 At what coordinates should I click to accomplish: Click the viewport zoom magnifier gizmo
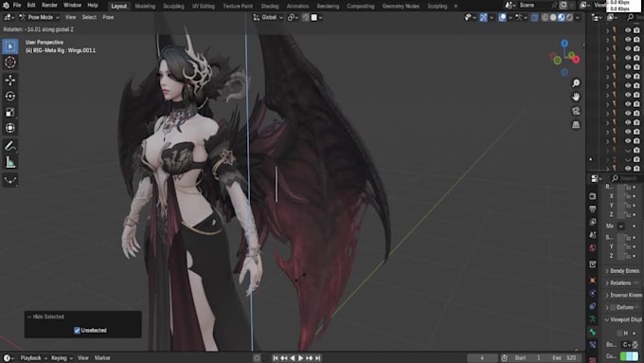point(576,83)
